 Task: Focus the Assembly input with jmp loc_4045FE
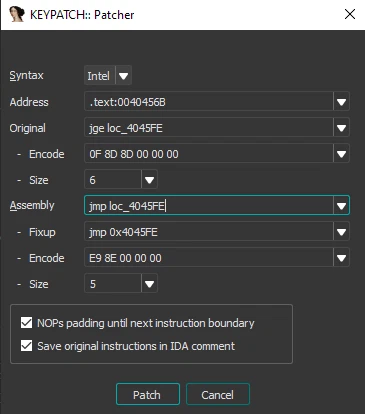tap(209, 206)
